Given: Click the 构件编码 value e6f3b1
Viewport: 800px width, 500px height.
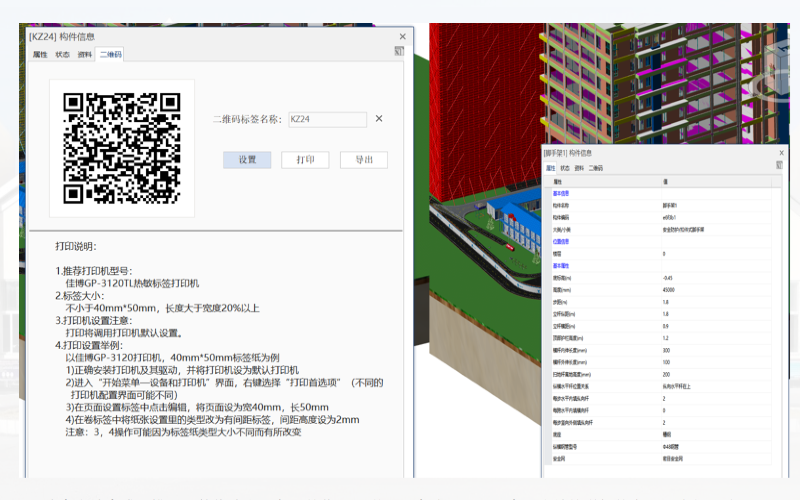Looking at the screenshot, I should point(669,218).
